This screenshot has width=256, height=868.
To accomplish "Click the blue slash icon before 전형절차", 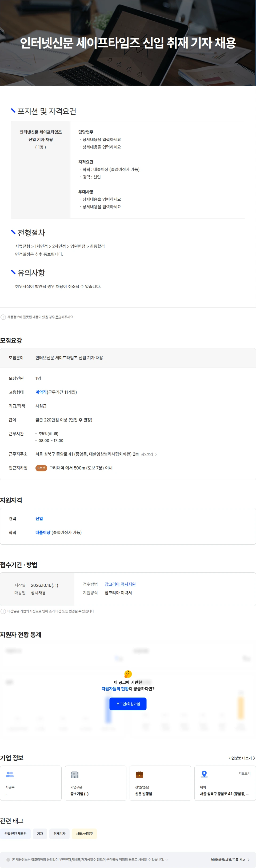I will coord(13,232).
